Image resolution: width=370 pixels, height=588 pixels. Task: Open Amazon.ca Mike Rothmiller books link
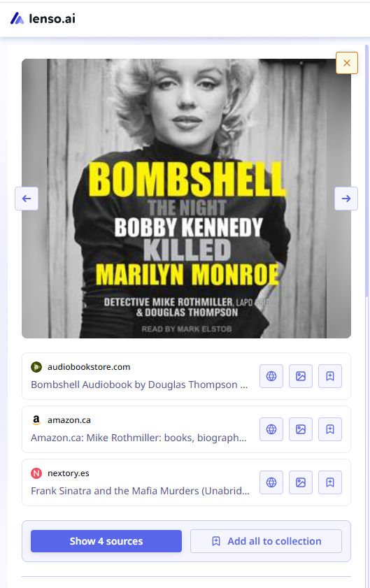click(138, 438)
